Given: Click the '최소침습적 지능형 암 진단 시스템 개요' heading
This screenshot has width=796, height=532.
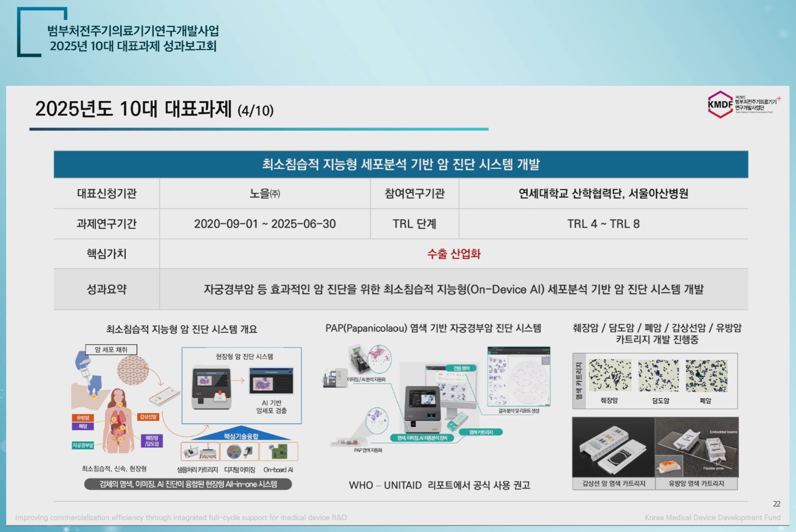Looking at the screenshot, I should click(x=182, y=329).
